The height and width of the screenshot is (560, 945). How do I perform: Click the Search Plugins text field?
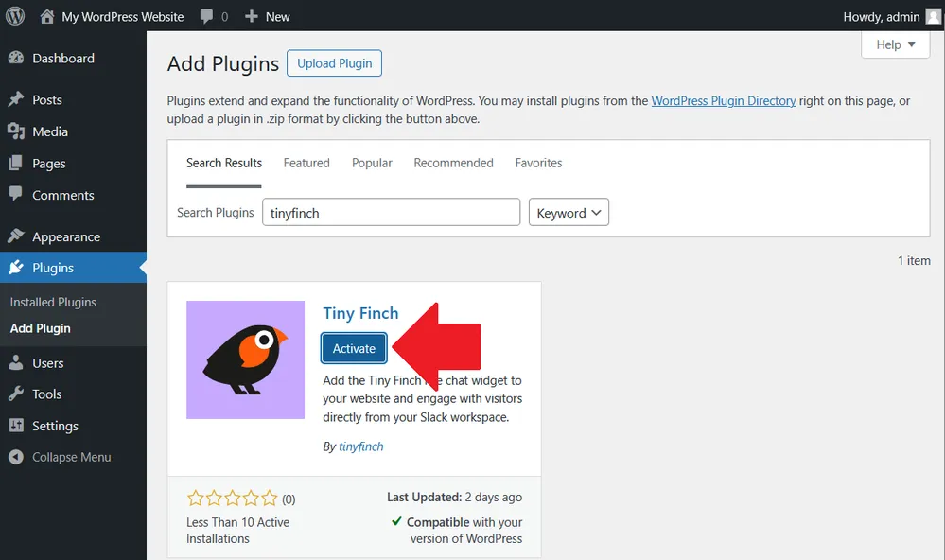click(x=391, y=213)
